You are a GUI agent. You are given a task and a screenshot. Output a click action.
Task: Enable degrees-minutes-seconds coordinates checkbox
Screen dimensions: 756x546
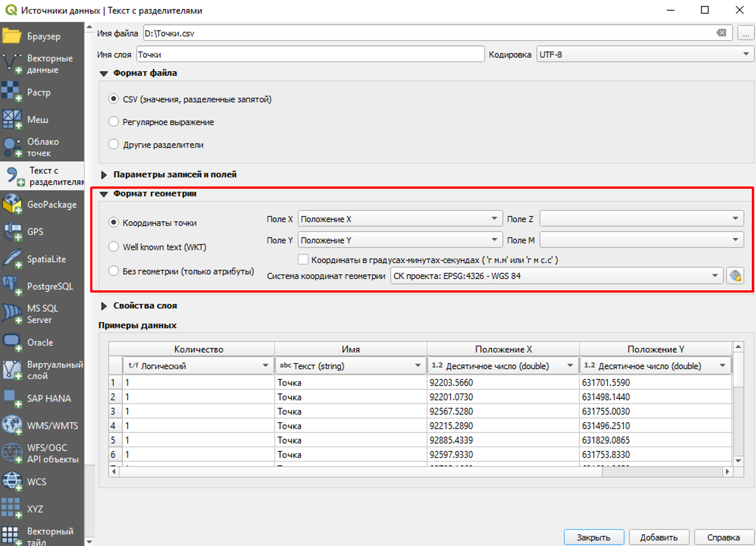tap(303, 260)
